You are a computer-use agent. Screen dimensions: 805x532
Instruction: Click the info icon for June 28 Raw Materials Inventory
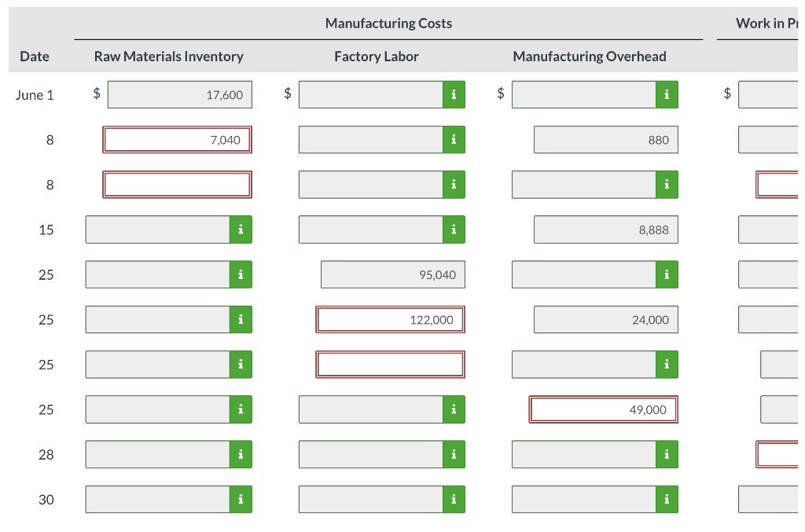pos(241,453)
